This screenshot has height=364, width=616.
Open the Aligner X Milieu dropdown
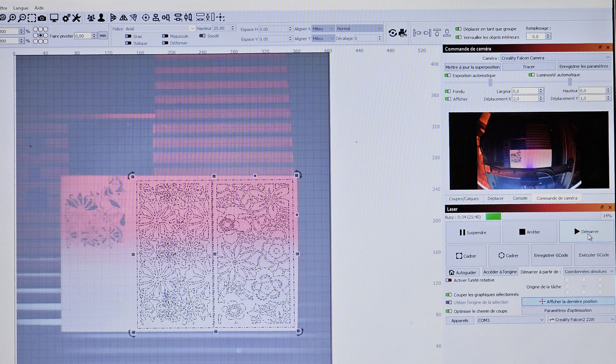coord(323,29)
